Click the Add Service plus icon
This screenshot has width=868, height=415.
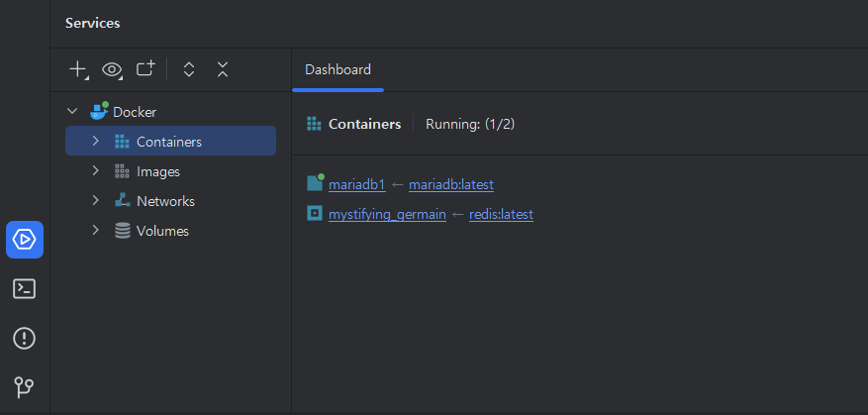78,69
